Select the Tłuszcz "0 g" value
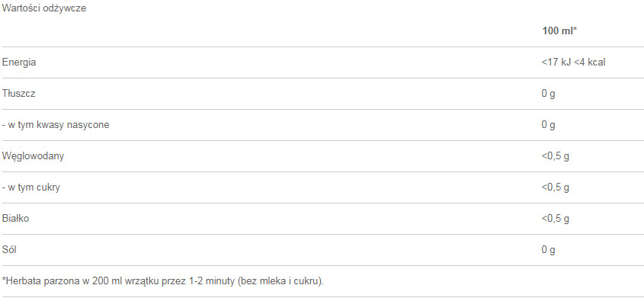This screenshot has height=298, width=644. [548, 94]
